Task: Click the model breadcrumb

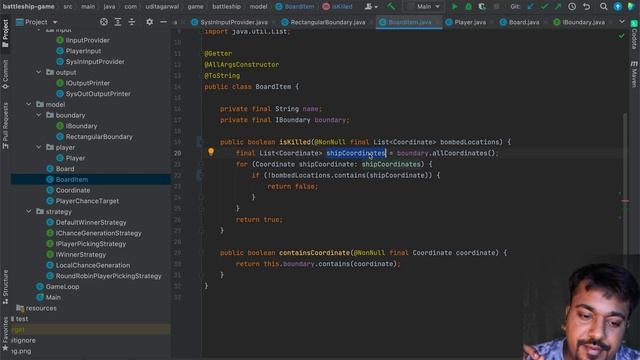Action: click(258, 7)
